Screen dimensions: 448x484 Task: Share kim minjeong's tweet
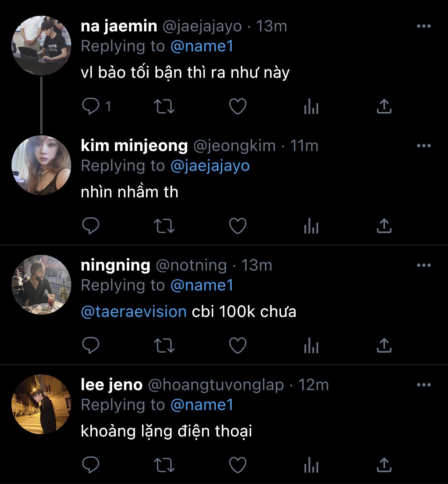coord(384,226)
